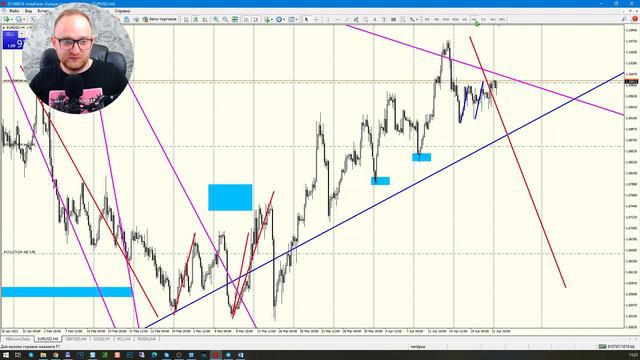Toggle chart auto scroll
This screenshot has width=640, height=360.
point(246,19)
